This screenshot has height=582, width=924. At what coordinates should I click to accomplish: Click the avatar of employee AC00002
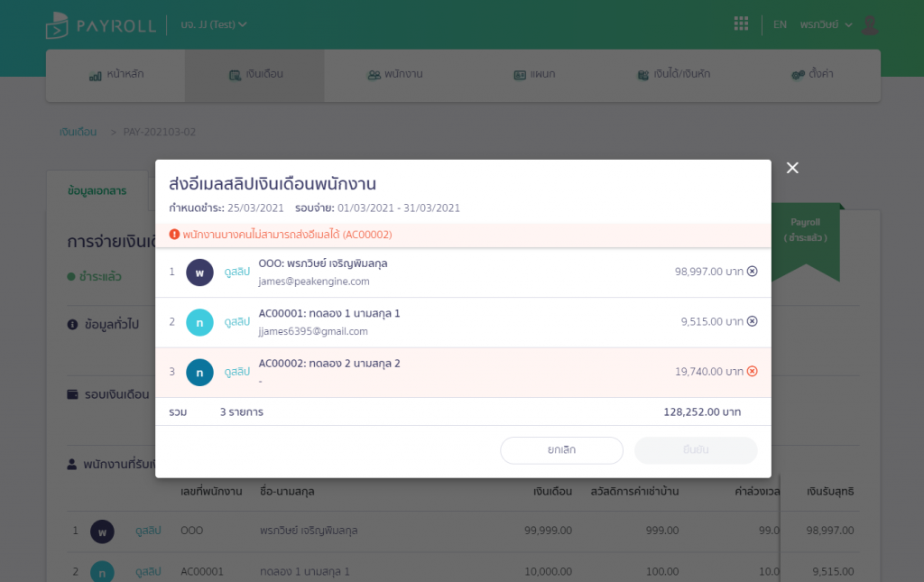point(199,372)
